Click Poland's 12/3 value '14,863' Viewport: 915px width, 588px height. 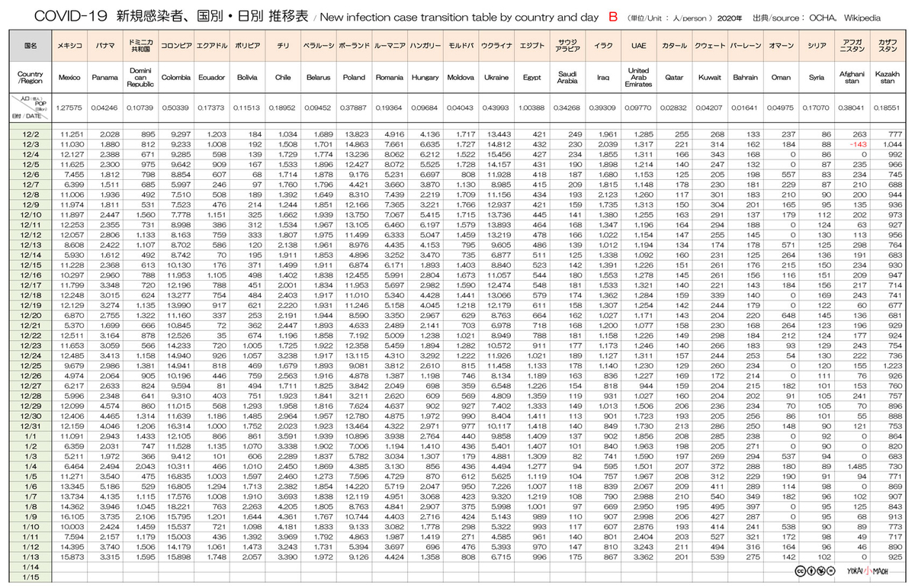point(358,144)
